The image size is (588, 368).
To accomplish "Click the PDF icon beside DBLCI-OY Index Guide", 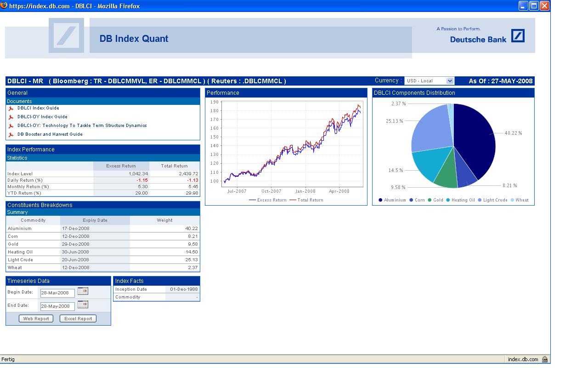I will (x=11, y=117).
